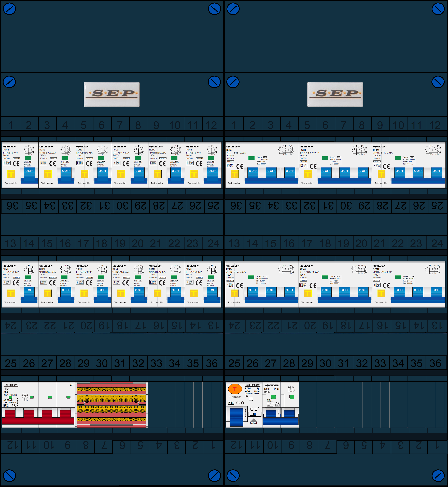The width and height of the screenshot is (448, 487).
Task: Click the KEMA mark on the RCD1 device
Action: click(x=231, y=403)
